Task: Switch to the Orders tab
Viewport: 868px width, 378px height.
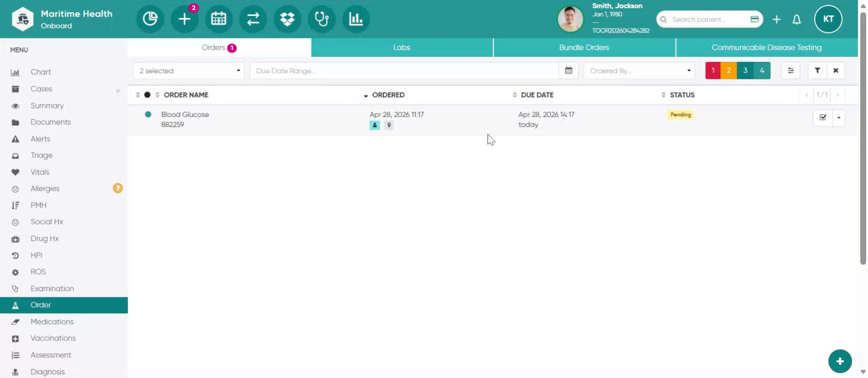Action: (219, 47)
